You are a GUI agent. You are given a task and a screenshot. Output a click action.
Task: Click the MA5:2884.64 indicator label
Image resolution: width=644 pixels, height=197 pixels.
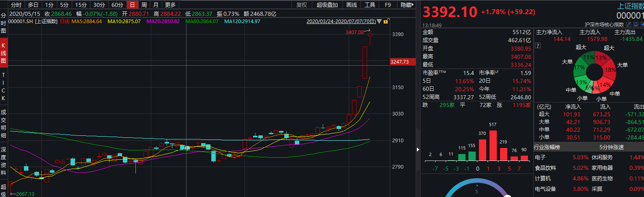pyautogui.click(x=87, y=21)
